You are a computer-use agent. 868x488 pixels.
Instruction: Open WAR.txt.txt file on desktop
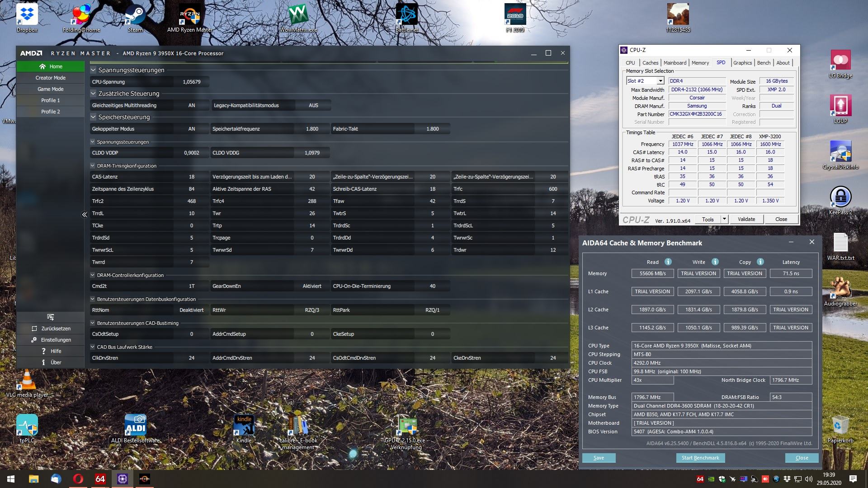[x=840, y=246]
